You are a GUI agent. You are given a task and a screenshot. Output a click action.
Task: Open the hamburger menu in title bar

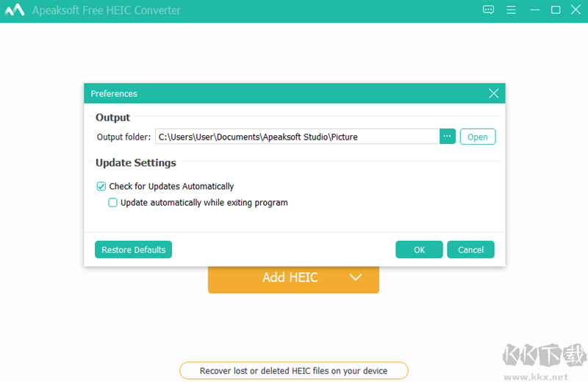click(512, 10)
